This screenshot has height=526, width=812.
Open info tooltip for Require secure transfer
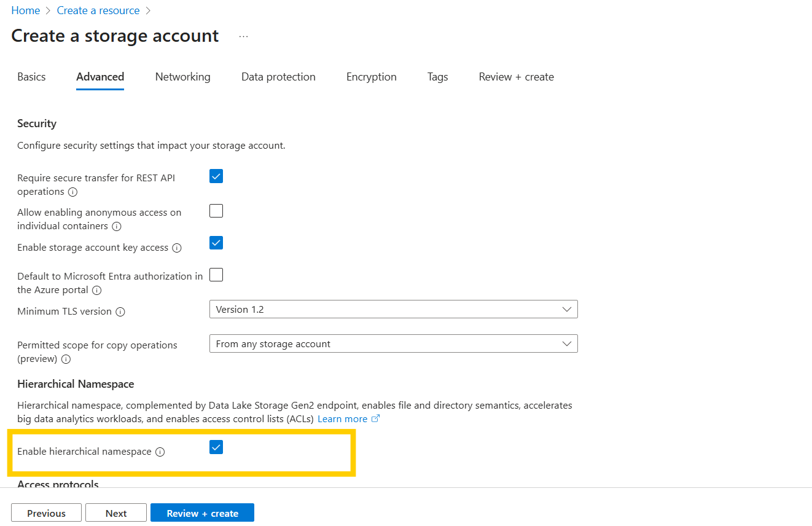72,192
